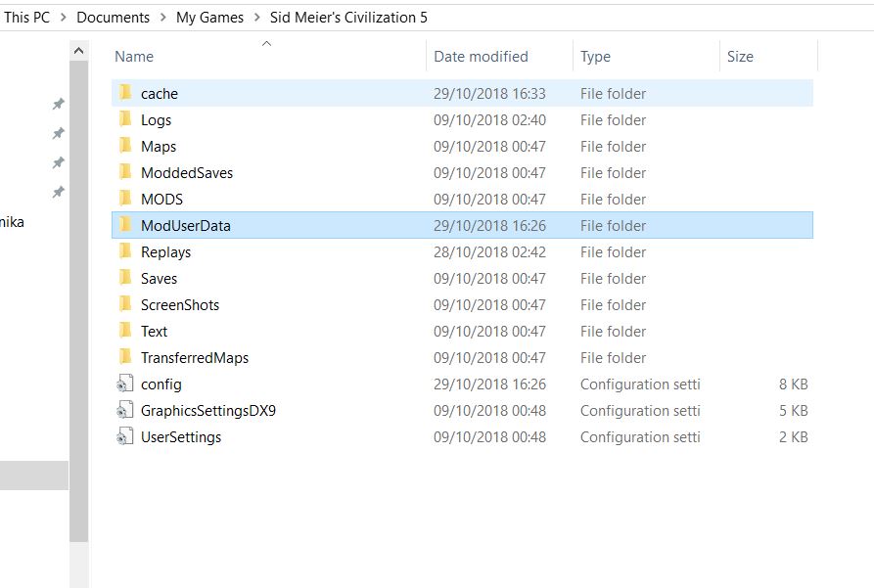This screenshot has width=874, height=588.
Task: Click Sid Meier's Civilization 5 breadcrumb
Action: point(348,18)
